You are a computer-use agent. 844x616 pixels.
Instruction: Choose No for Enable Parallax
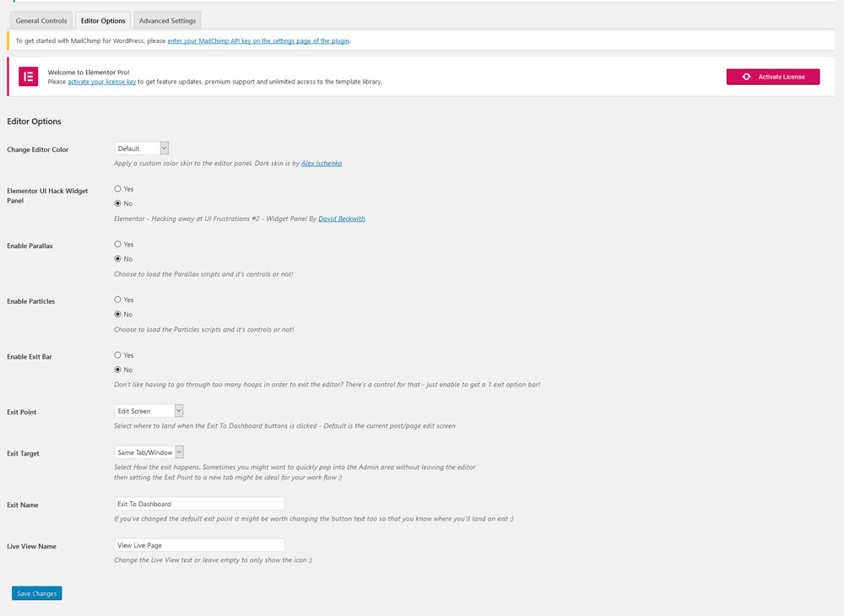tap(118, 259)
